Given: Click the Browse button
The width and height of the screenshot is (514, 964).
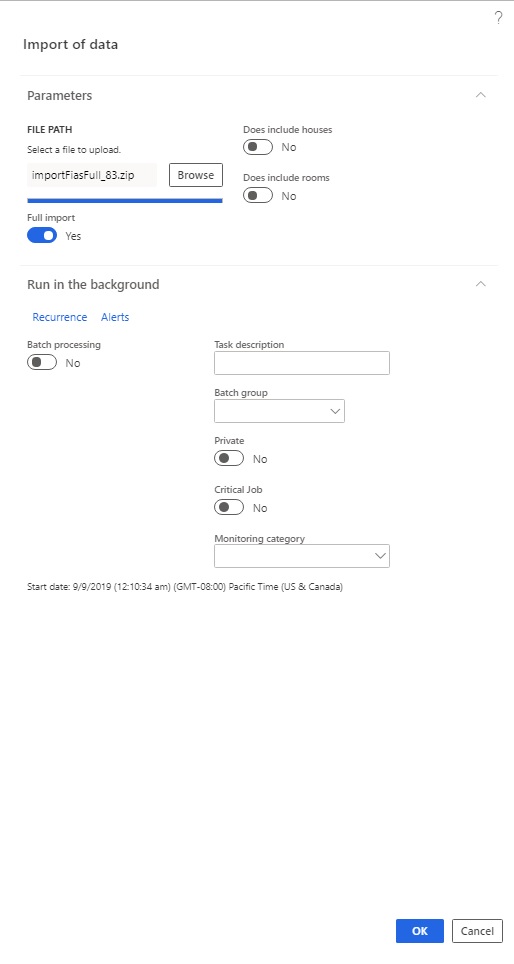Looking at the screenshot, I should (196, 175).
